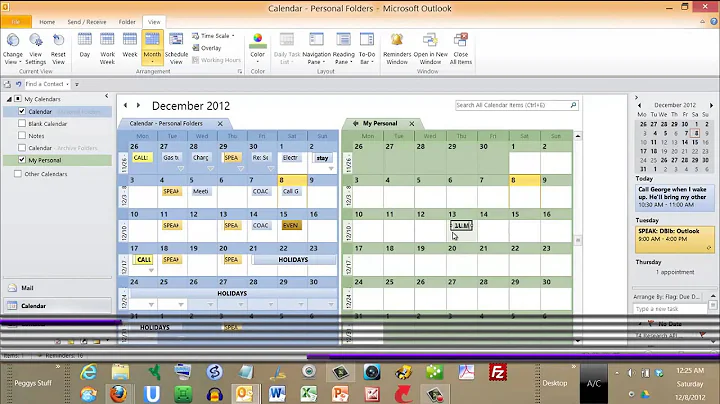Go to next month in main calendar
The width and height of the screenshot is (720, 404).
coord(138,106)
